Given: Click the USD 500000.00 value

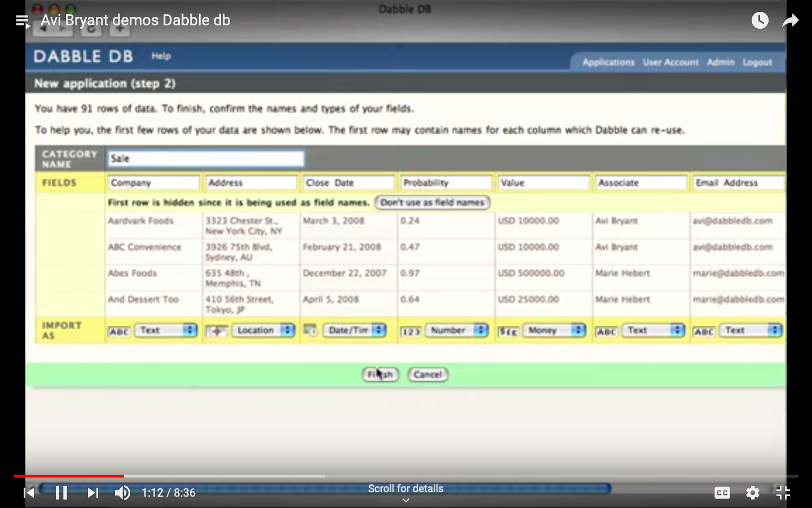Looking at the screenshot, I should [x=531, y=273].
